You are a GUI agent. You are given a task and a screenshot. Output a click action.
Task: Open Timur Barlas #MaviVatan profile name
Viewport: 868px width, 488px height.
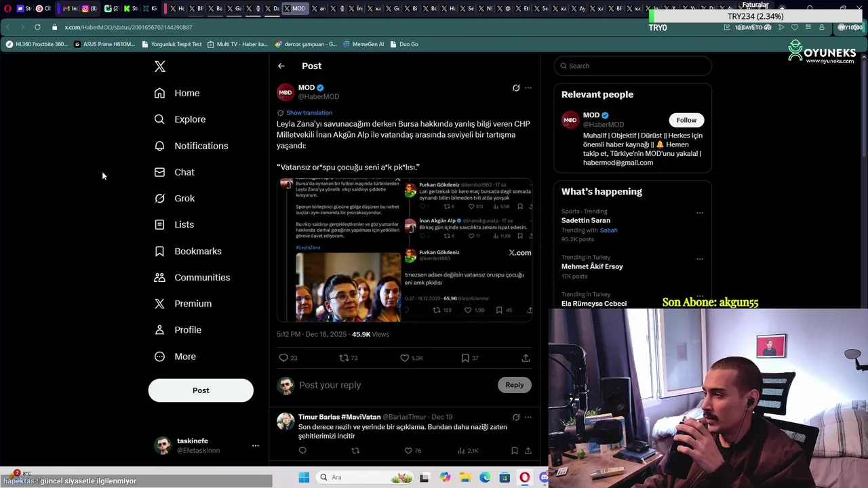[339, 417]
